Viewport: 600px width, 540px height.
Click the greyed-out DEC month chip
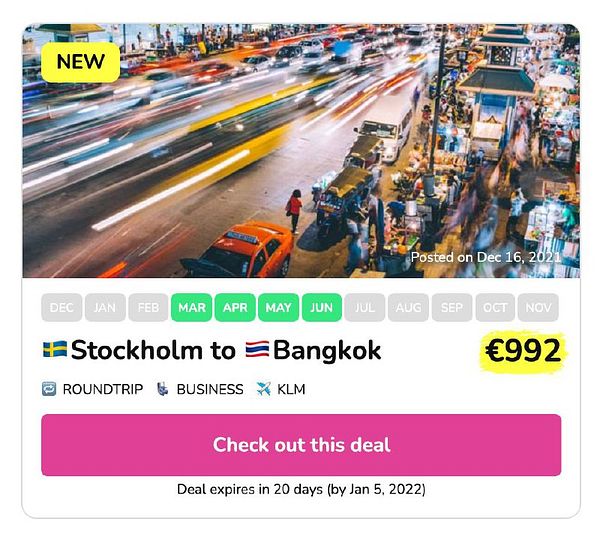[x=62, y=307]
